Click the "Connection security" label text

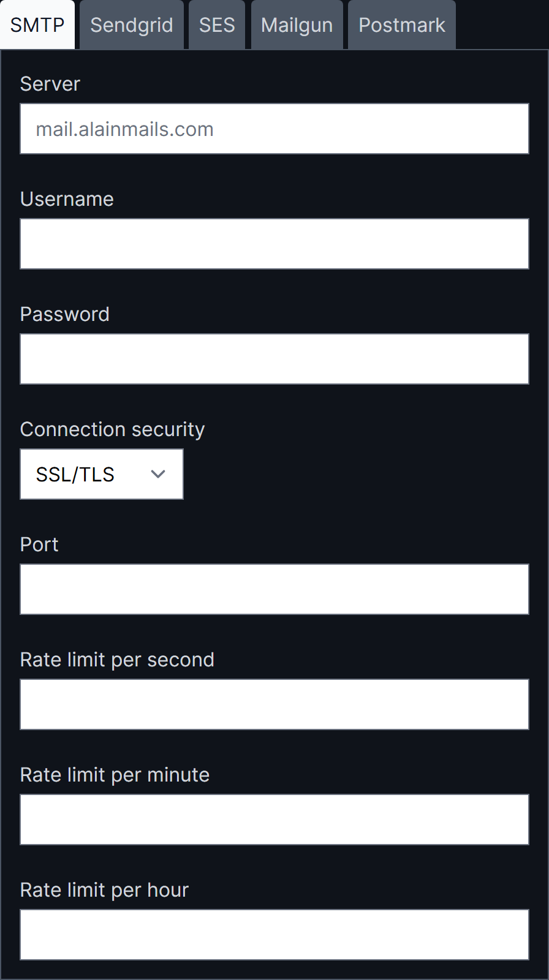(x=112, y=429)
